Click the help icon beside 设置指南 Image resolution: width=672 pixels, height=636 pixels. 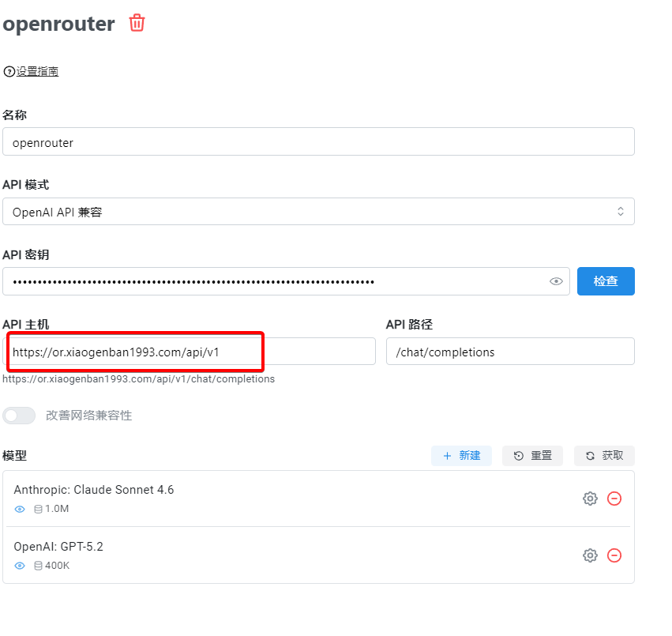(9, 72)
